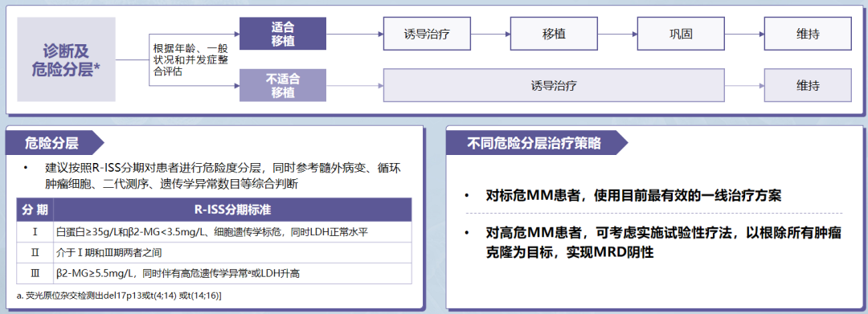Click the R-ISS分期标准 table header
Image resolution: width=868 pixels, height=314 pixels.
pos(232,210)
